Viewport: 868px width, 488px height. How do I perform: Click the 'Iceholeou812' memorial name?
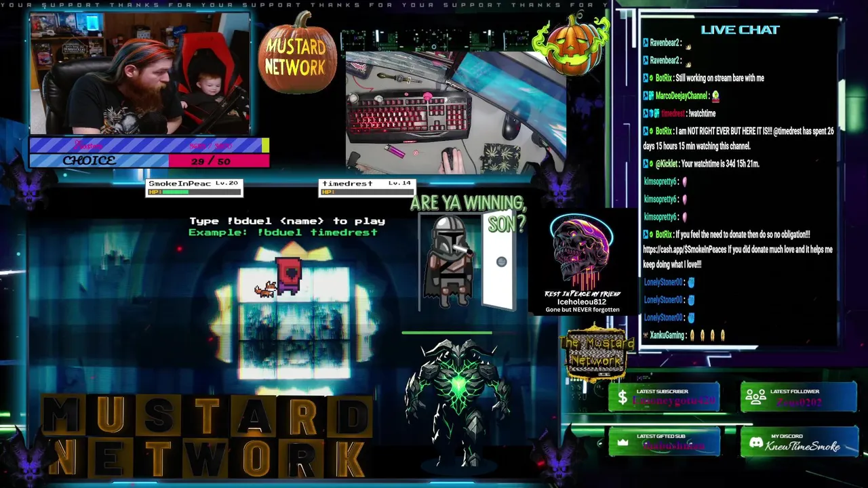(x=582, y=302)
